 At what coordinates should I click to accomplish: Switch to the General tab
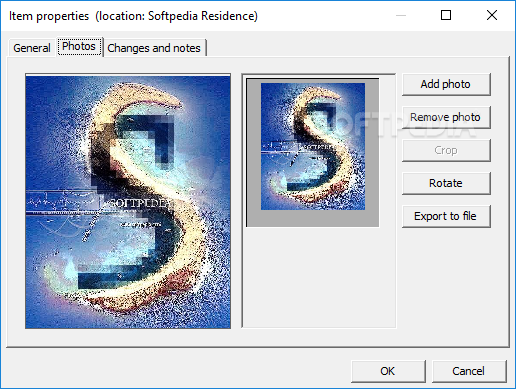pyautogui.click(x=32, y=48)
